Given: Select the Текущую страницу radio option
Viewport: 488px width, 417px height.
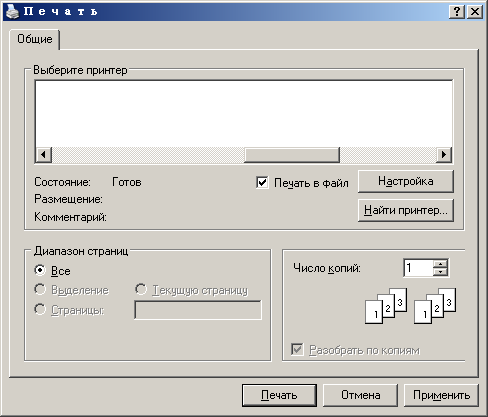Looking at the screenshot, I should tap(141, 289).
